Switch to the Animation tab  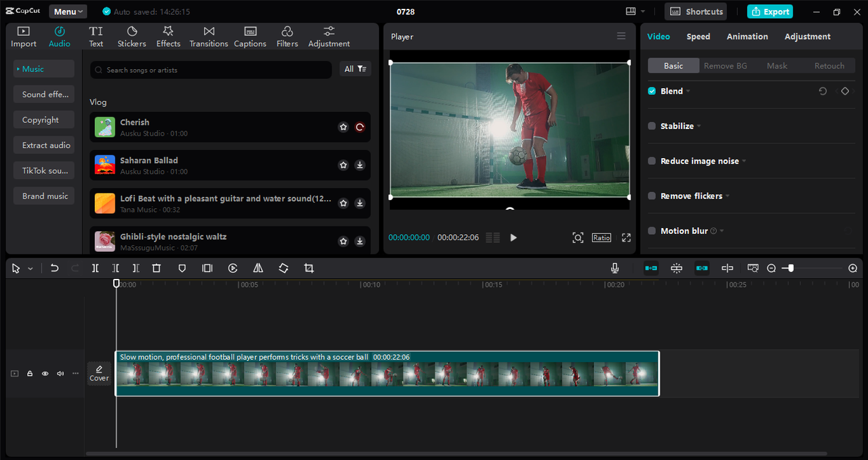[x=747, y=37]
